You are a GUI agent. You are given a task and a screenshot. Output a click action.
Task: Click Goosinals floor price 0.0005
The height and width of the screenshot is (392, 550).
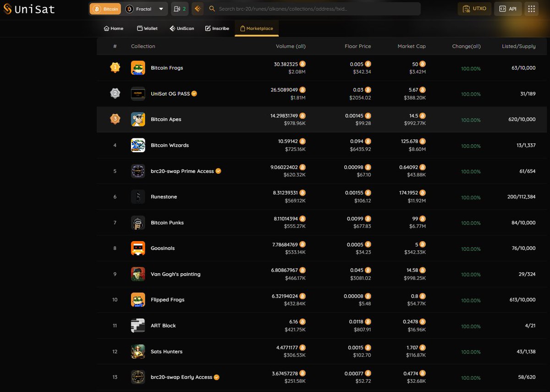(355, 245)
